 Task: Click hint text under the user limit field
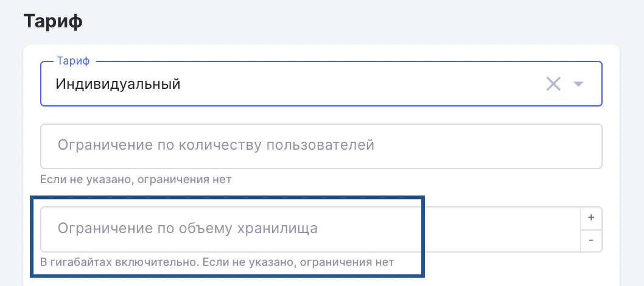pyautogui.click(x=136, y=180)
